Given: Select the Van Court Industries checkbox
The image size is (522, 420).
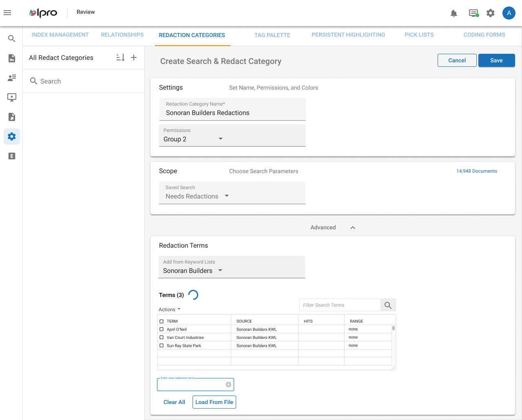Looking at the screenshot, I should pyautogui.click(x=161, y=337).
